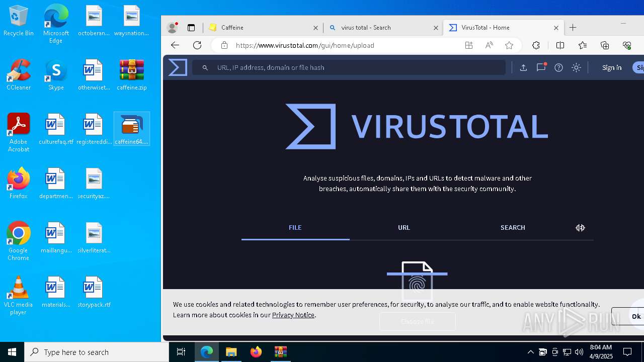644x362 pixels.
Task: Select the registereddi document on desktop
Action: pyautogui.click(x=94, y=129)
